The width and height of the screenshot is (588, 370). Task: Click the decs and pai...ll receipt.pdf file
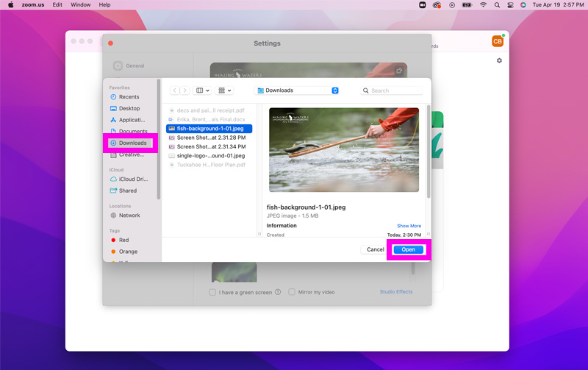point(209,110)
